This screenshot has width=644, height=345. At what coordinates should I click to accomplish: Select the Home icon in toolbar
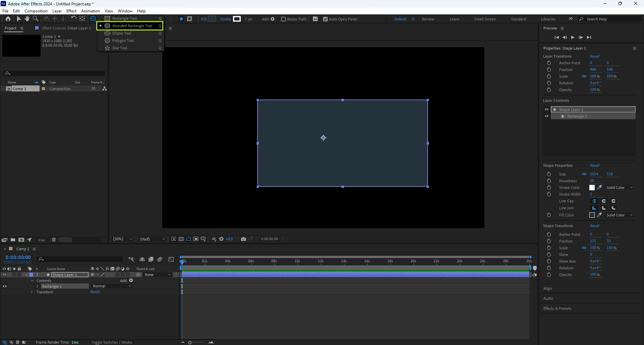8,19
